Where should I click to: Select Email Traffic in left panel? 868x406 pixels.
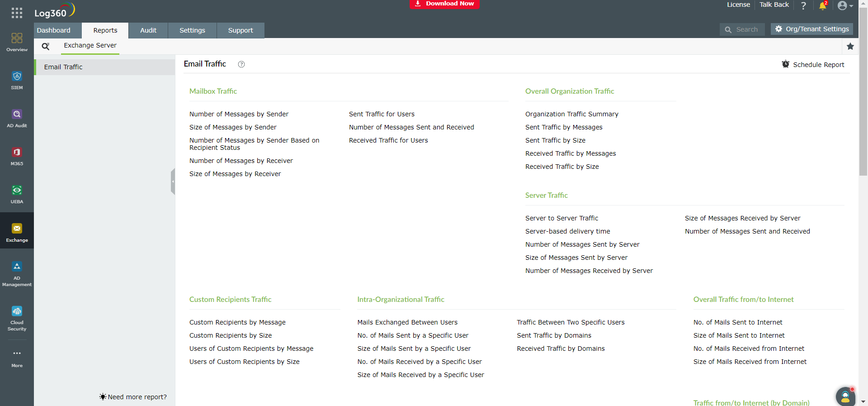coord(104,67)
